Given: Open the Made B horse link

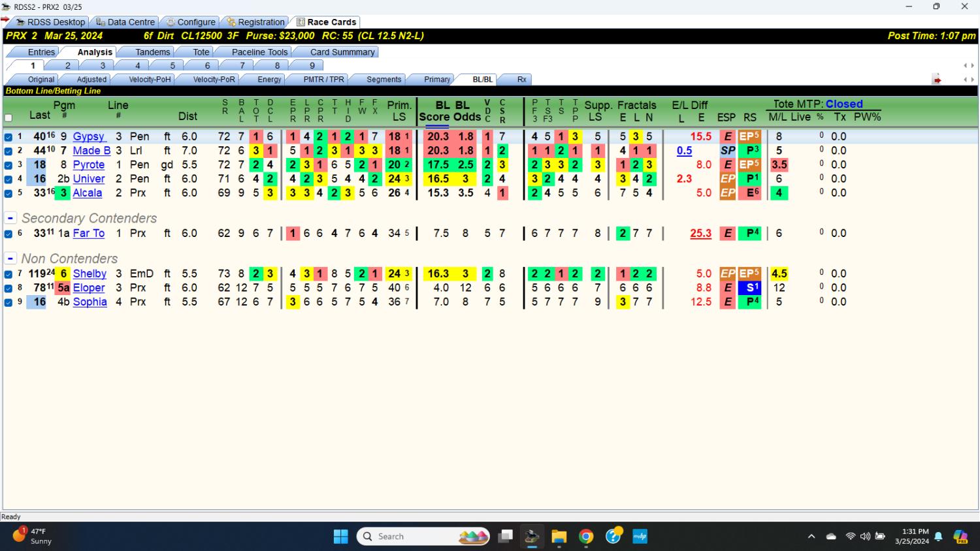Looking at the screenshot, I should (91, 151).
